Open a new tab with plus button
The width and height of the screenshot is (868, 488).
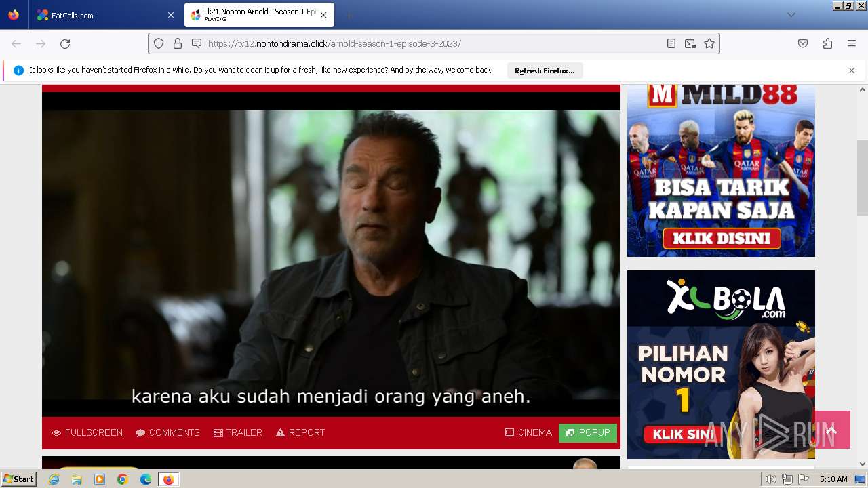pos(349,15)
